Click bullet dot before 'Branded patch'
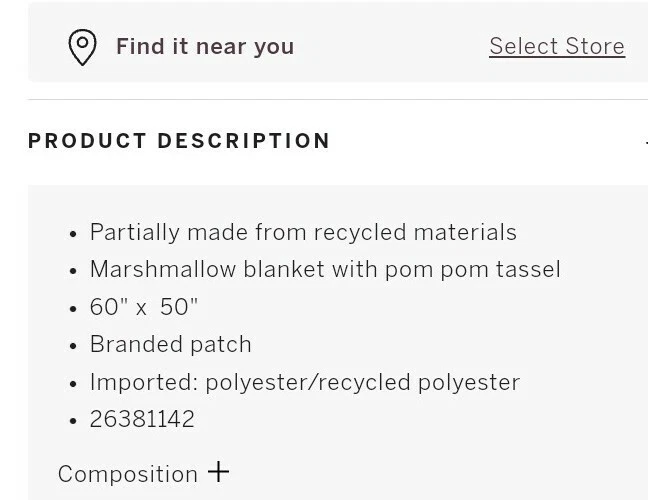This screenshot has height=500, width=648. [x=73, y=346]
